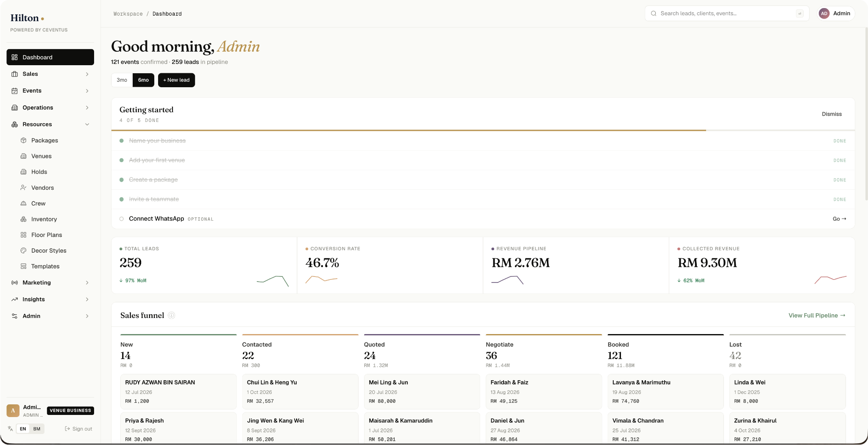Switch time range to 3mo
Image resolution: width=868 pixels, height=445 pixels.
(x=122, y=80)
